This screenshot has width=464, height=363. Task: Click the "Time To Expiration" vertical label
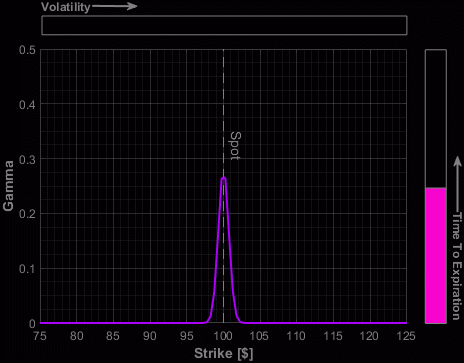point(457,266)
